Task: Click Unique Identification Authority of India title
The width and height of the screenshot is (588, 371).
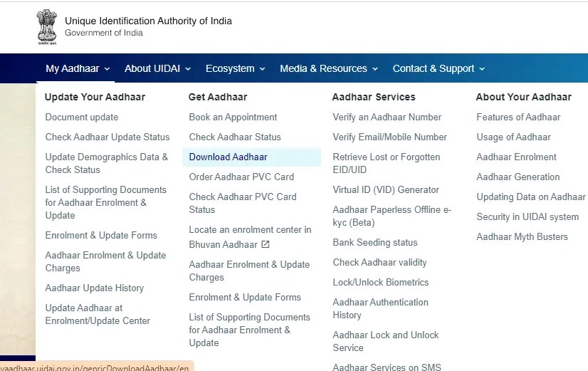Action: coord(148,21)
